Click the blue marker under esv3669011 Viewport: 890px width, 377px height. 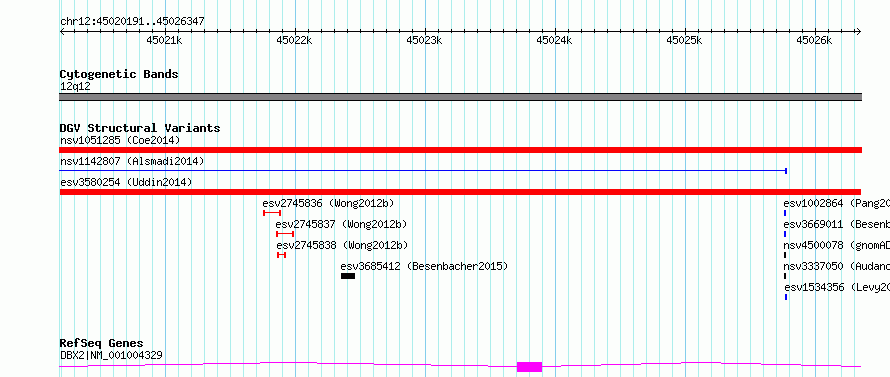coord(786,234)
